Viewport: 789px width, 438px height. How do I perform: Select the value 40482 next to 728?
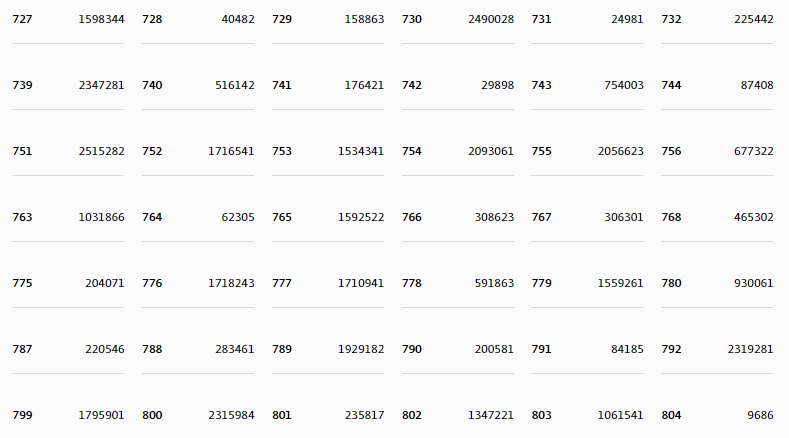click(x=238, y=20)
